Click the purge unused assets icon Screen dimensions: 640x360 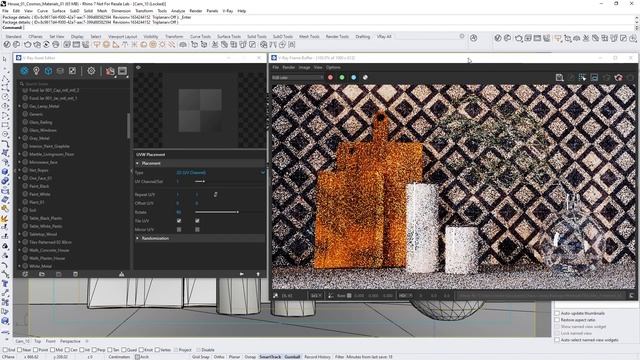pyautogui.click(x=122, y=274)
